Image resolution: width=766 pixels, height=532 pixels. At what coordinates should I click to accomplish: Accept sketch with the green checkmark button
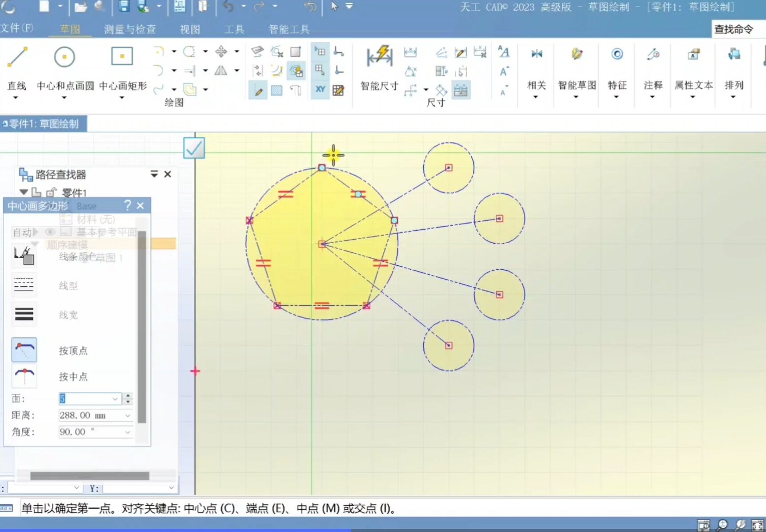point(194,148)
